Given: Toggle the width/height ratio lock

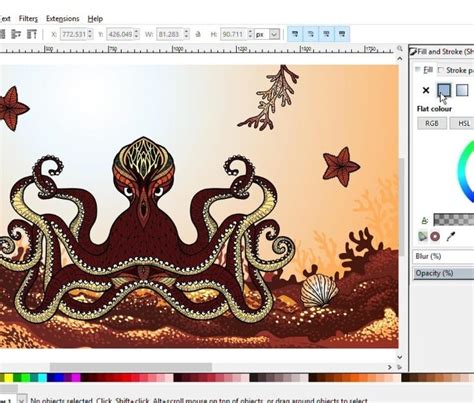Looking at the screenshot, I should pyautogui.click(x=198, y=34).
